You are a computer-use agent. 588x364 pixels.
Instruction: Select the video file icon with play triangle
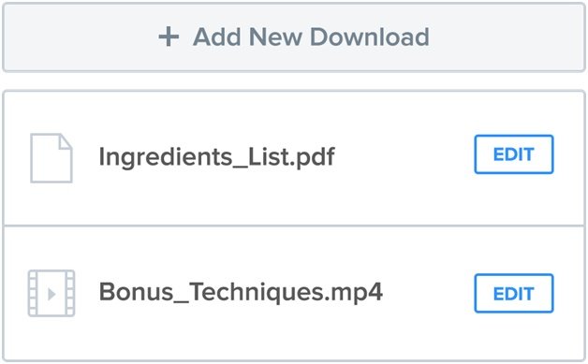(x=51, y=293)
